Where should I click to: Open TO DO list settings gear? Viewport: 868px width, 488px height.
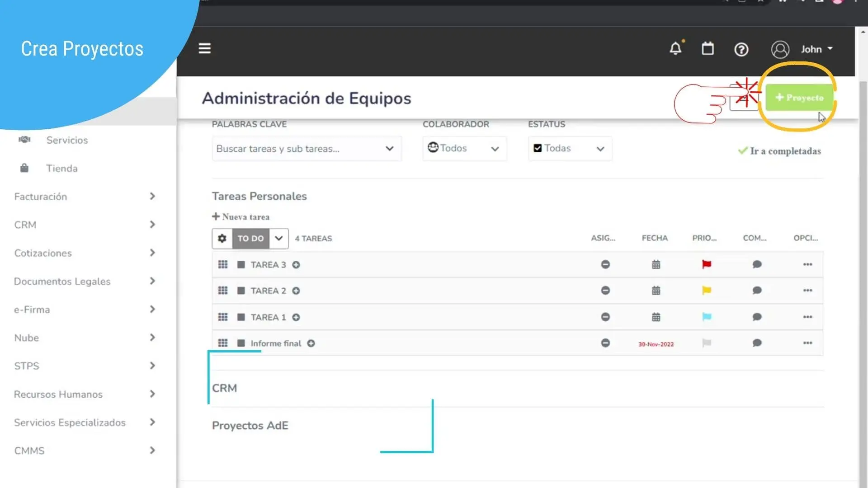pos(222,238)
